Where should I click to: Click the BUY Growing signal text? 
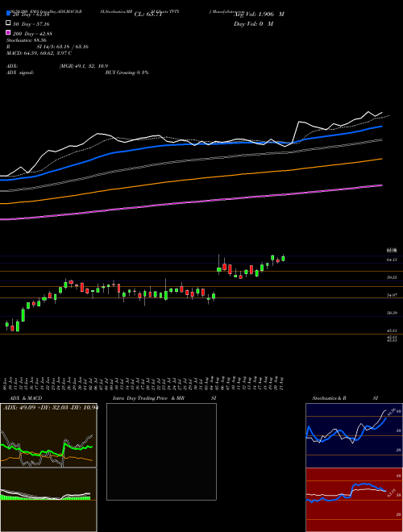point(127,73)
